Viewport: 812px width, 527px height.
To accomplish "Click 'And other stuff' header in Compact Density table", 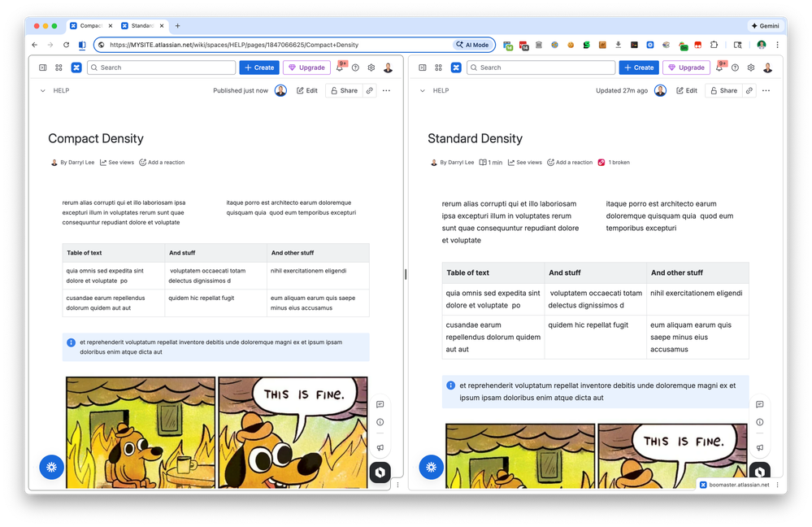I will 293,253.
